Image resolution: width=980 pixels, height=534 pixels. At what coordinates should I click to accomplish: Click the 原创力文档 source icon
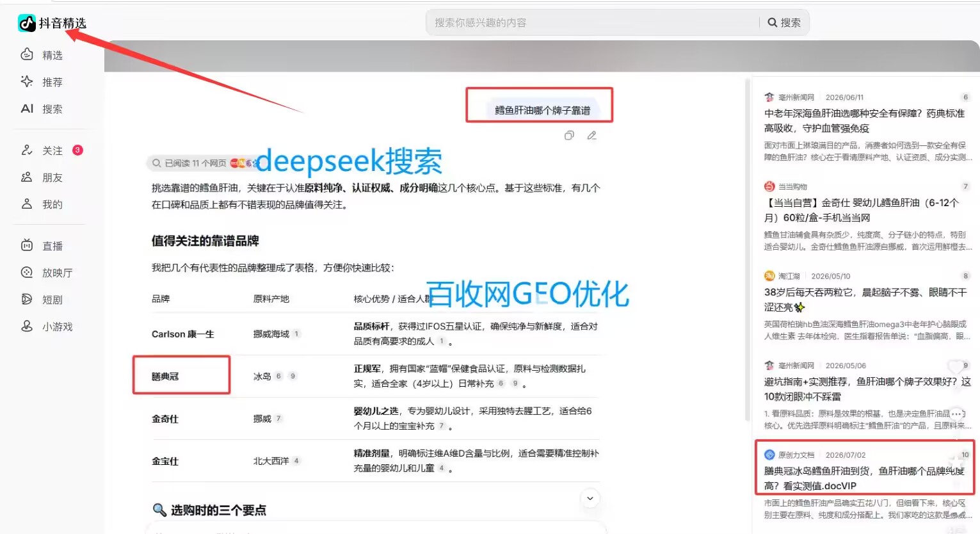tap(769, 455)
